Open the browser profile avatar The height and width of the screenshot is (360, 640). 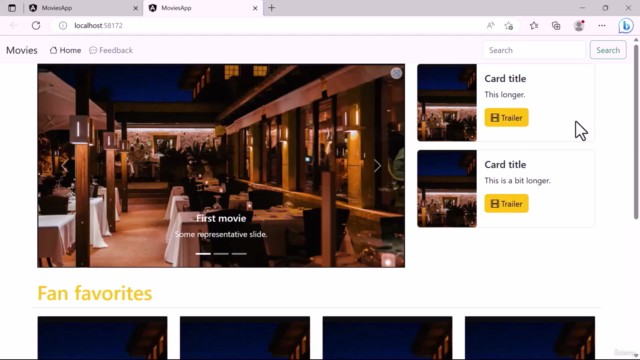click(x=579, y=26)
